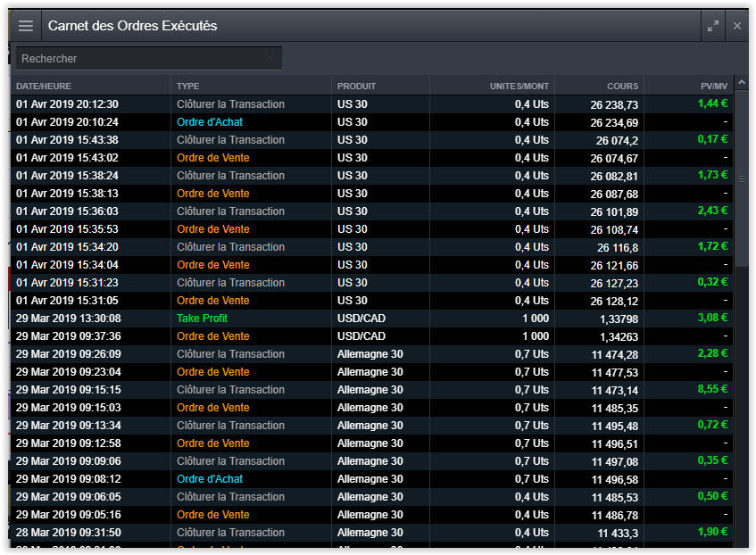The width and height of the screenshot is (756, 555).
Task: Click the 8,55 € profit value
Action: click(712, 389)
